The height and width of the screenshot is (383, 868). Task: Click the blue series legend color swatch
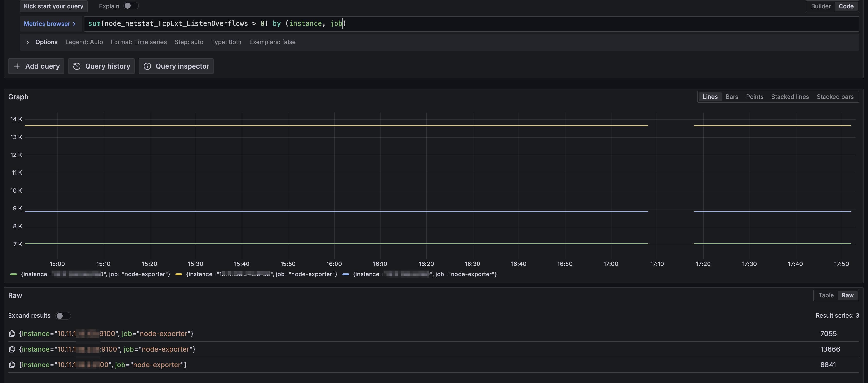pos(345,274)
